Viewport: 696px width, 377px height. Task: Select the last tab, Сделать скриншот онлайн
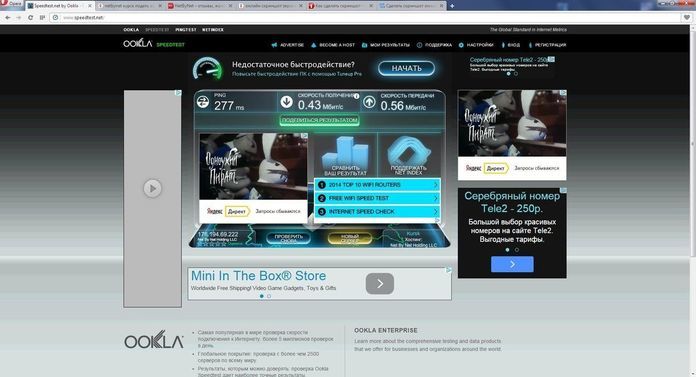coord(412,6)
